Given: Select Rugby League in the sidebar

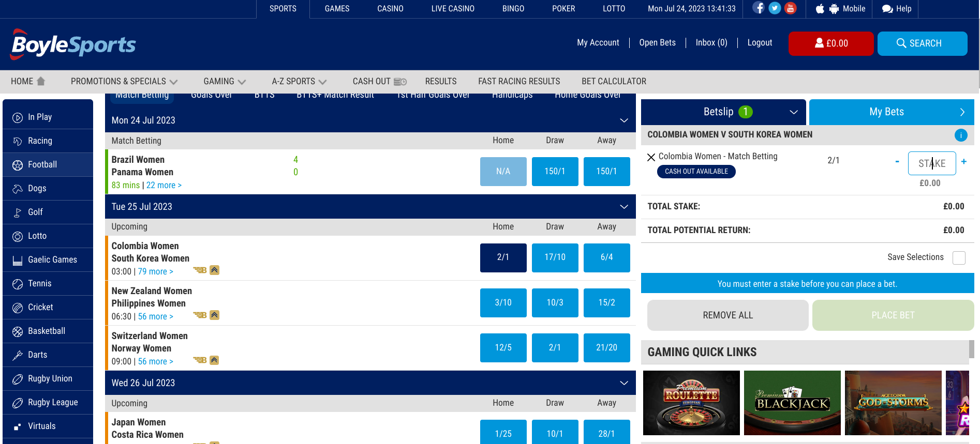Looking at the screenshot, I should pos(48,402).
